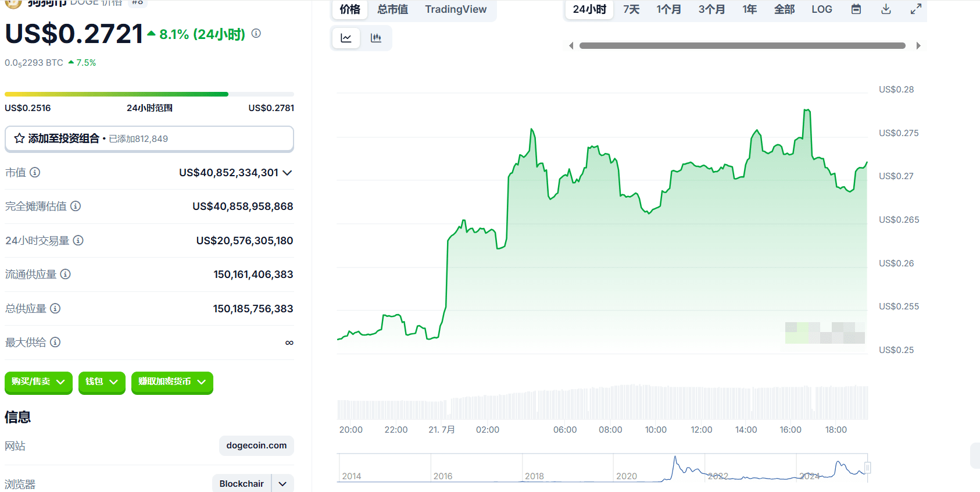Open Blockchair explorer link
Viewport: 980px width, 492px height.
pos(242,484)
